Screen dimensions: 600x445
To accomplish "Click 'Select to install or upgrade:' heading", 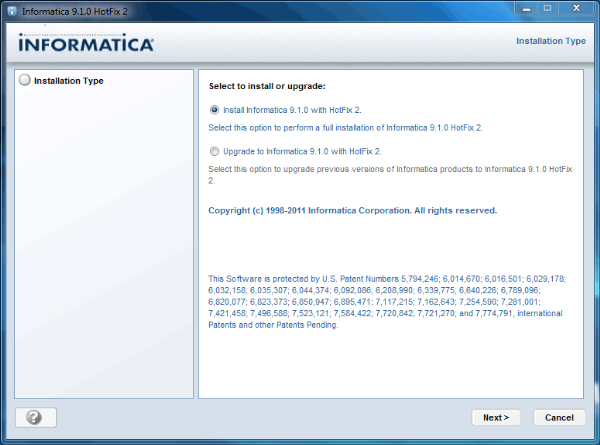I will tap(267, 86).
